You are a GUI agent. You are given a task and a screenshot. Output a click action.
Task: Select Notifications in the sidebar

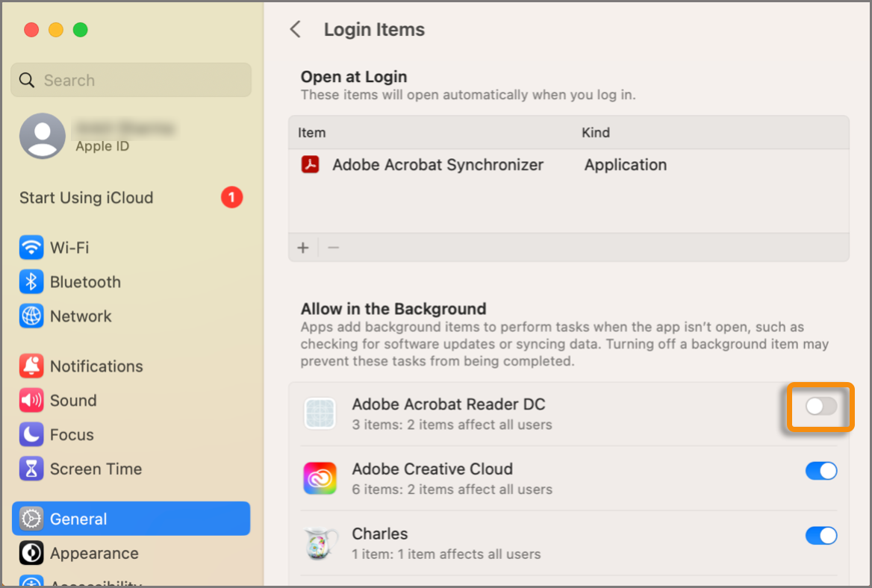[96, 366]
